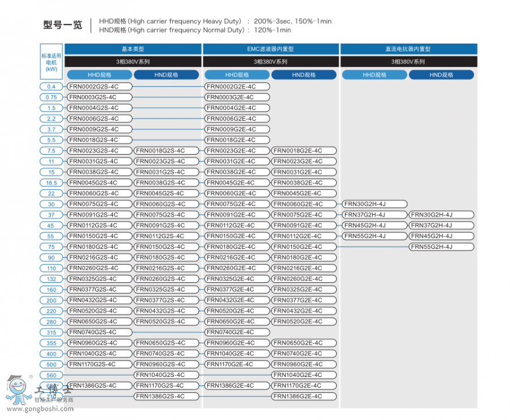
Task: Select the EMC滤波器内置型 header tab
Action: point(270,49)
